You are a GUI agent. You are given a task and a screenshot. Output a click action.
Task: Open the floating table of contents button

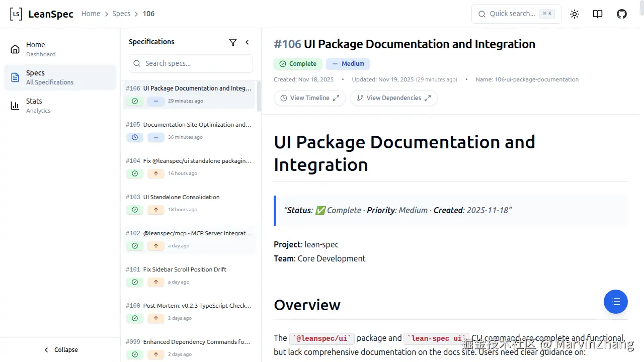(615, 302)
